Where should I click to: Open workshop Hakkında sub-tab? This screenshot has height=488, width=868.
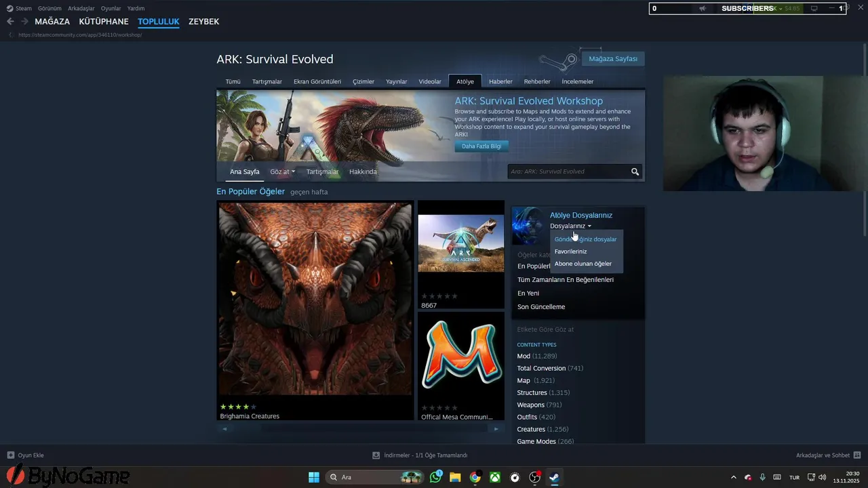pos(363,171)
